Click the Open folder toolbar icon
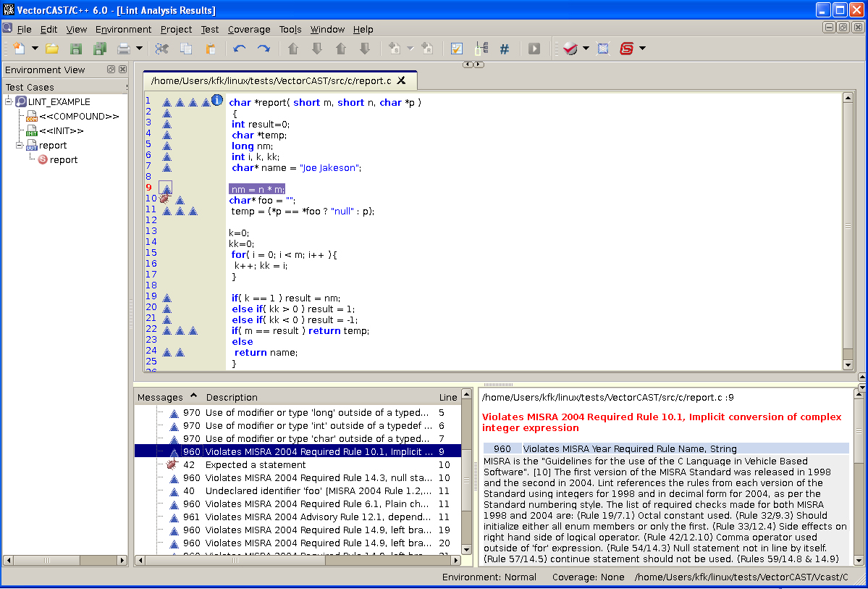868x589 pixels. [52, 49]
